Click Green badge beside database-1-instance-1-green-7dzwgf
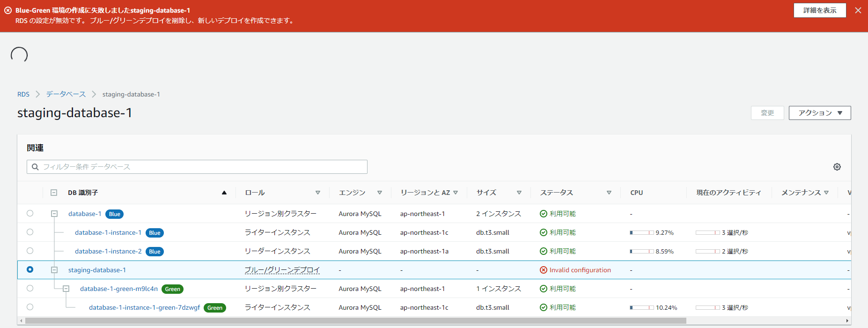 [x=215, y=308]
